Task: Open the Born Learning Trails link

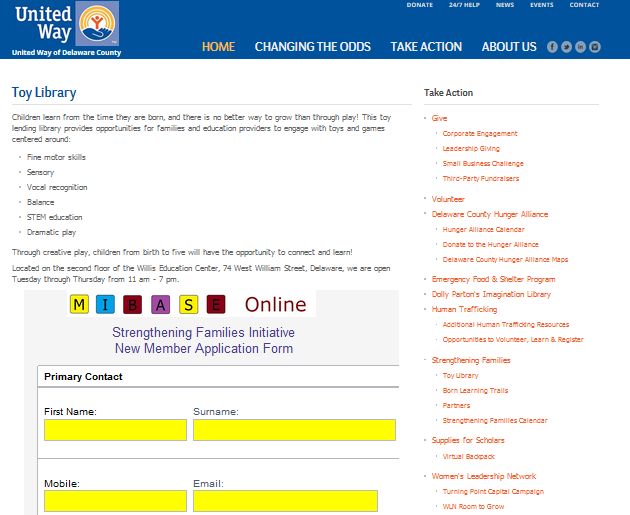Action: [x=475, y=390]
